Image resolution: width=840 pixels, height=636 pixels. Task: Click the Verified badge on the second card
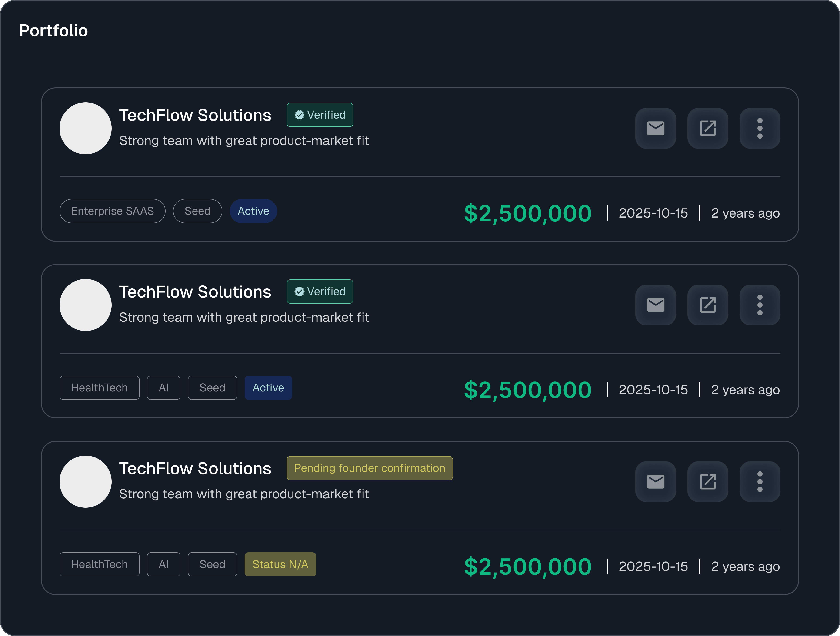pos(320,291)
